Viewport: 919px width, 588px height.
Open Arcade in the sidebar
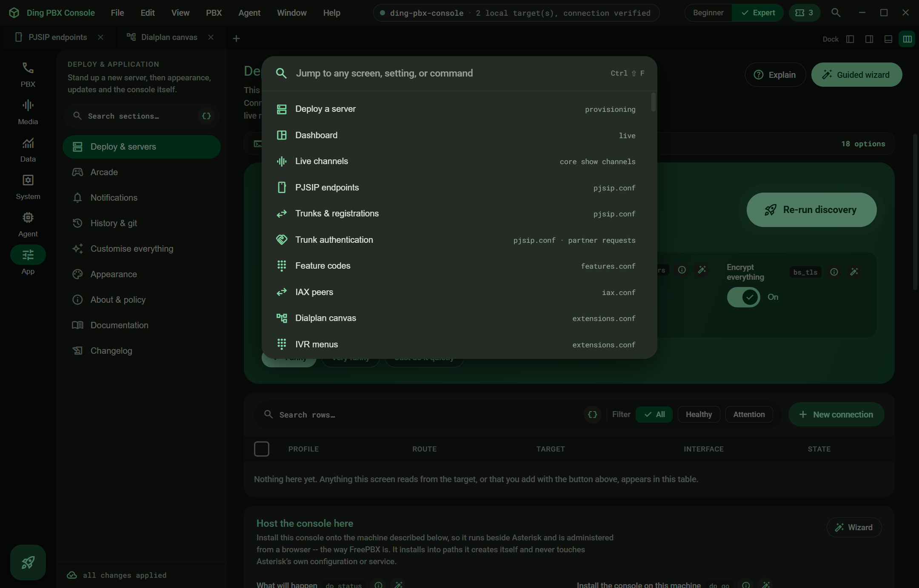tap(142, 172)
